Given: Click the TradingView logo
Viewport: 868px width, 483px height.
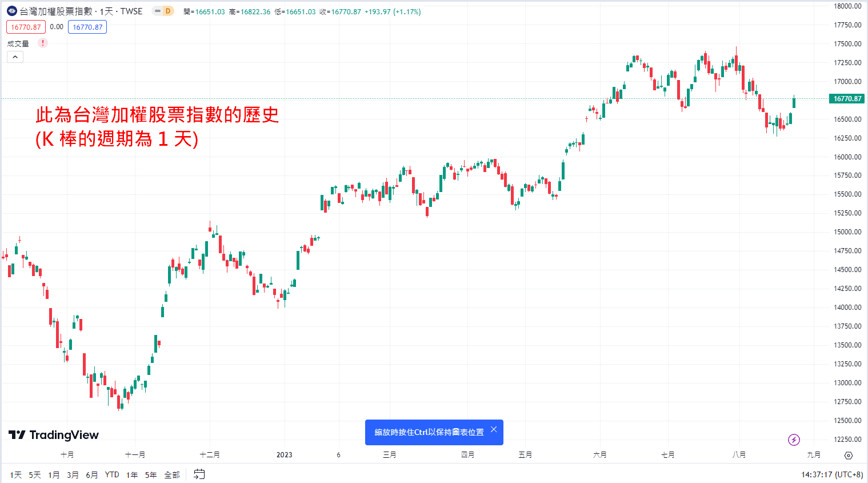Looking at the screenshot, I should coord(54,435).
